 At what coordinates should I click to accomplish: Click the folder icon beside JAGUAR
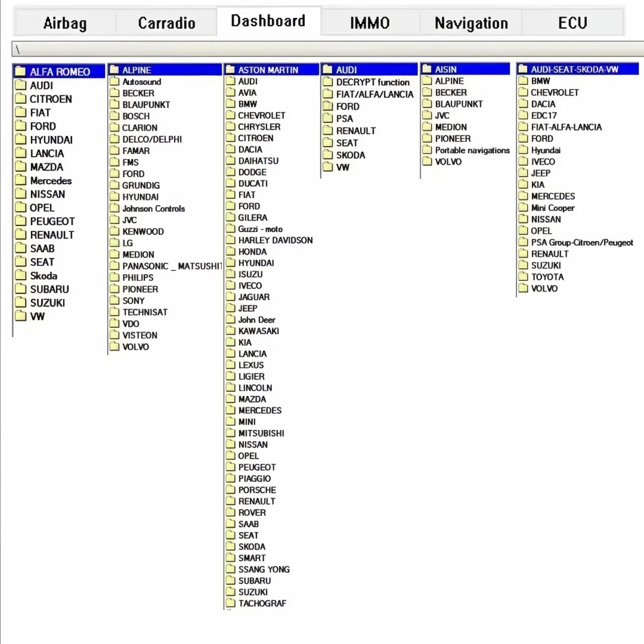(x=230, y=296)
